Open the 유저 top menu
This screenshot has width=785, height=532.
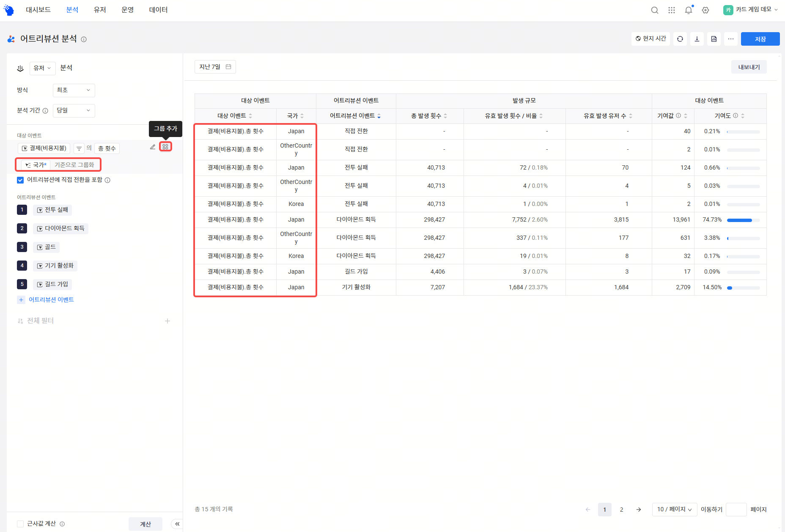pos(100,10)
